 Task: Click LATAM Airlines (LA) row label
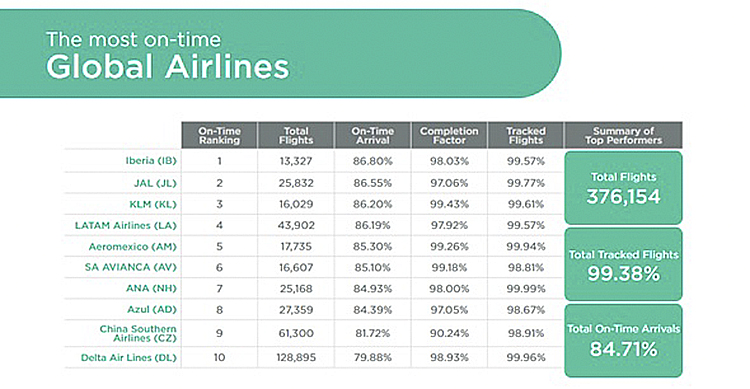(126, 225)
